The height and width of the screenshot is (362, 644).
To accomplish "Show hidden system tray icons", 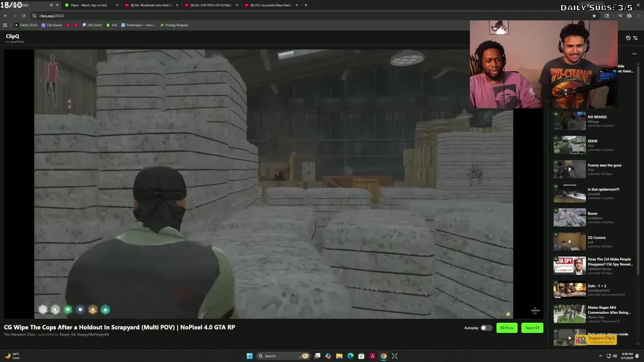I will coord(601,356).
